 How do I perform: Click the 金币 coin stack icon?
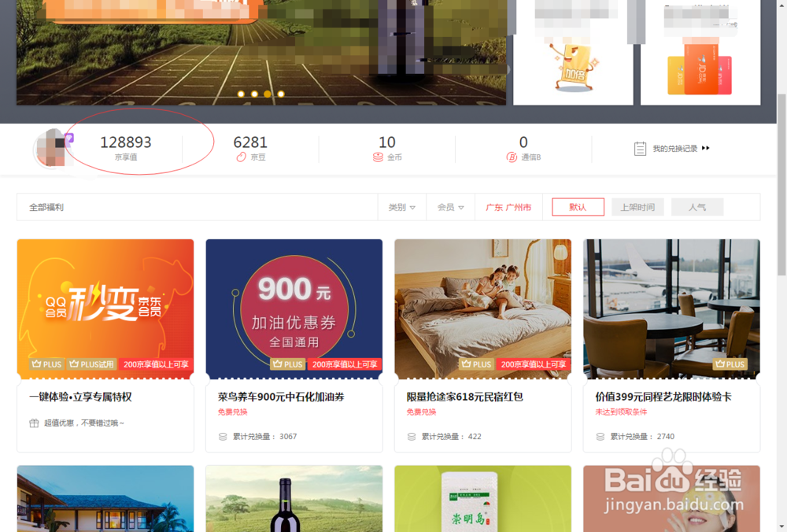click(378, 157)
